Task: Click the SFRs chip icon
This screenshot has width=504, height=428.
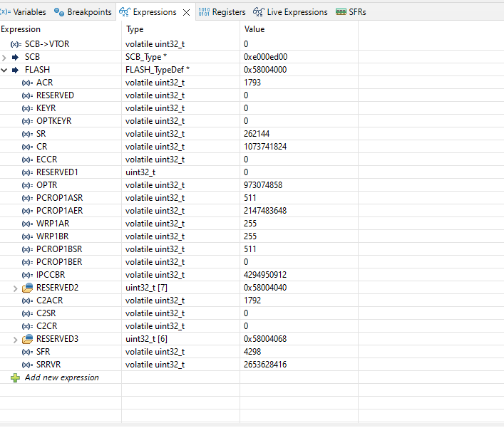Action: pyautogui.click(x=341, y=12)
